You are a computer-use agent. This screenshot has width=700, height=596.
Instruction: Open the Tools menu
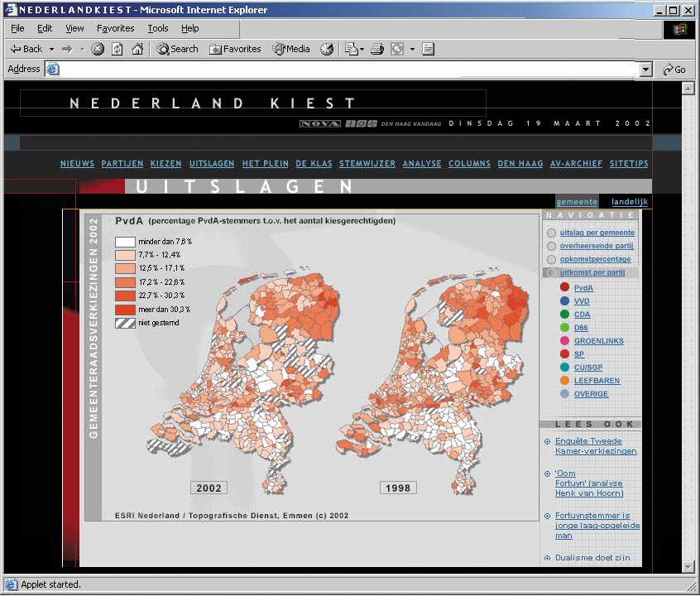[158, 28]
